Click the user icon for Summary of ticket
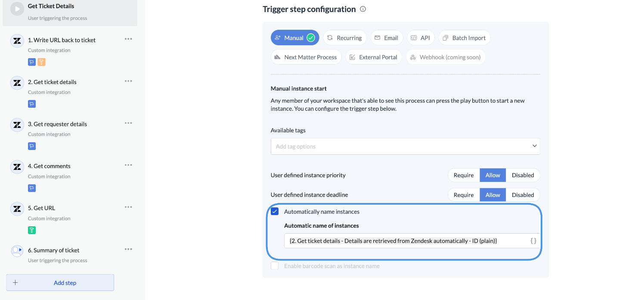The height and width of the screenshot is (300, 644). tap(17, 251)
